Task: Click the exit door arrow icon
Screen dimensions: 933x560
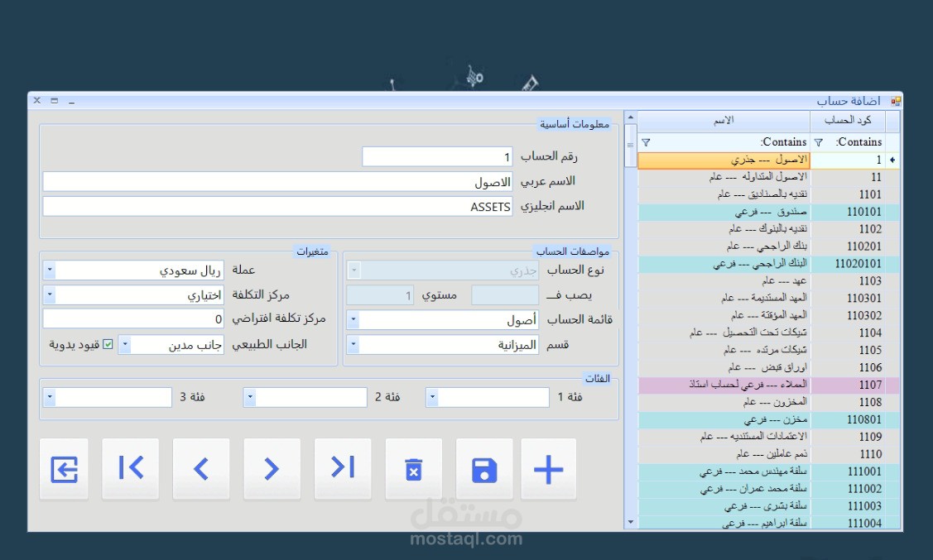Action: (x=64, y=469)
